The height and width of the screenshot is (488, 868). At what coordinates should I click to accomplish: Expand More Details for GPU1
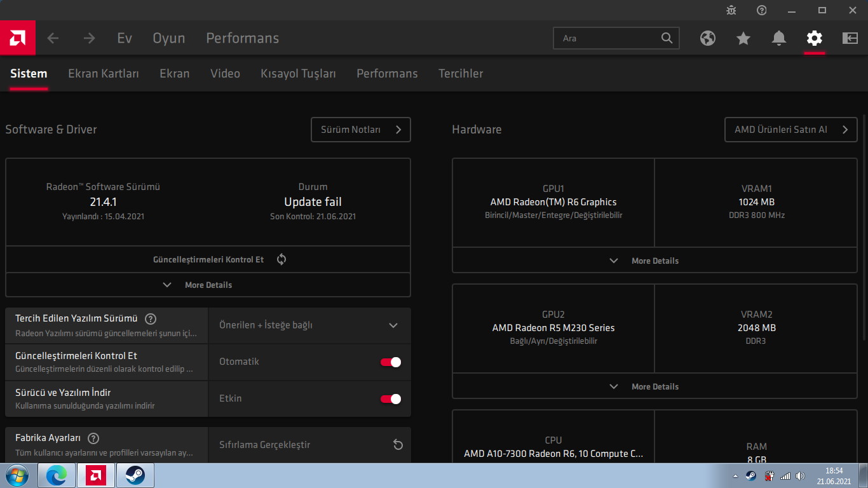654,261
